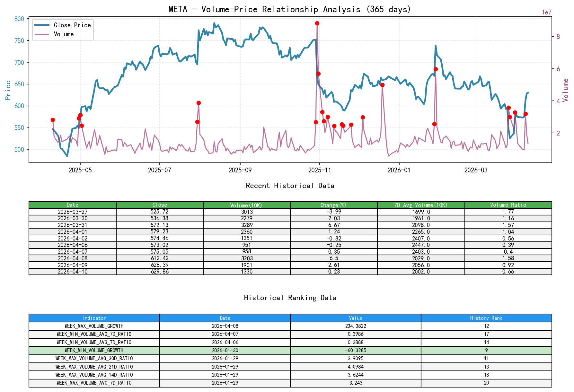Click the highest red volume spike marker

tap(317, 23)
